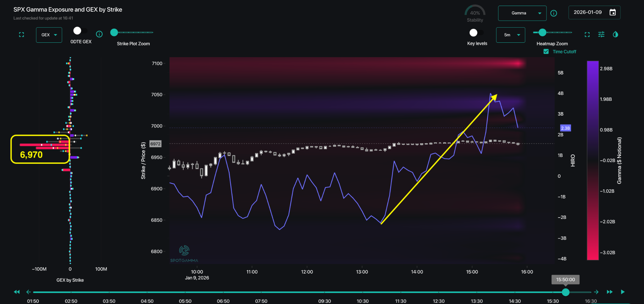Open the 5m interval dropdown
Screen dimensions: 644x304
coord(511,35)
